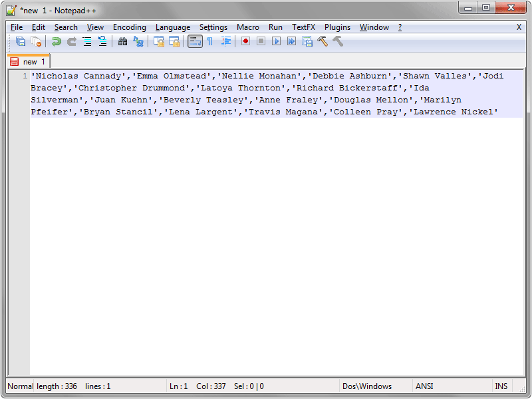Open Find dialog via binoculars icon
Image resolution: width=532 pixels, height=399 pixels.
[x=122, y=41]
